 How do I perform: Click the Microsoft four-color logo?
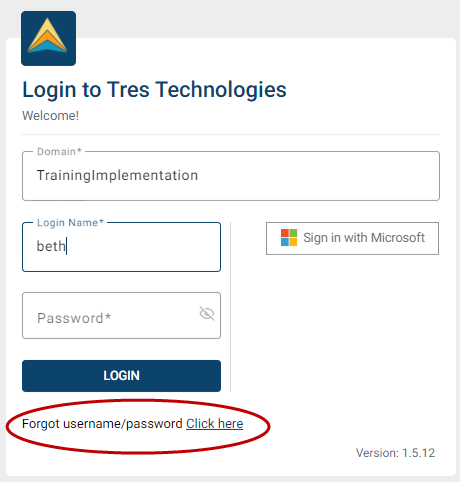pyautogui.click(x=289, y=238)
